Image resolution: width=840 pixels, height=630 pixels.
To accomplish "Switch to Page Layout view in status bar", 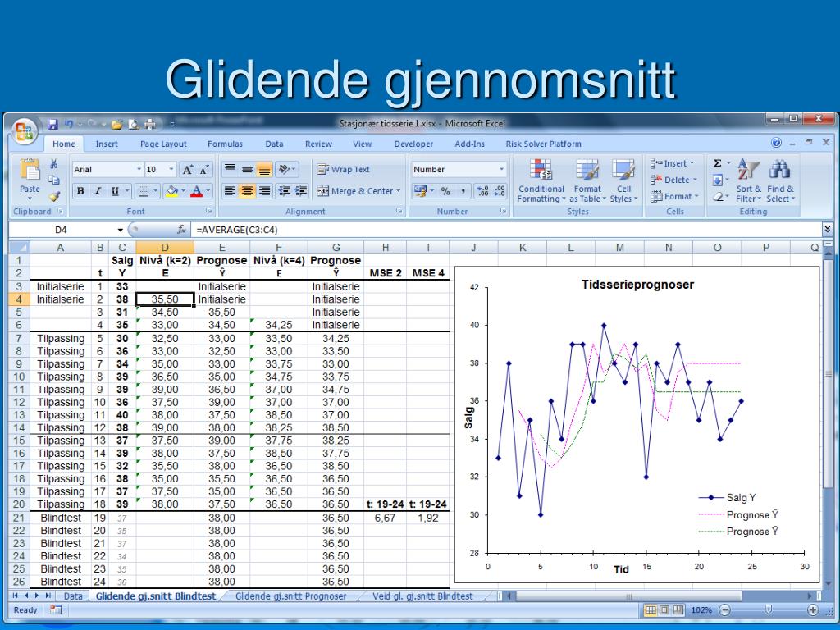I will [x=664, y=610].
